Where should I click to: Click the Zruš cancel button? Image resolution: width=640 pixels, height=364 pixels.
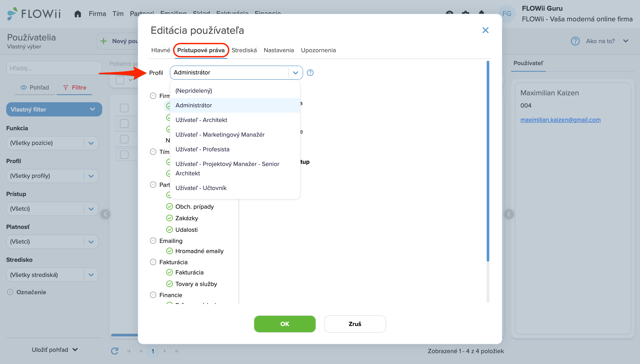pyautogui.click(x=355, y=324)
